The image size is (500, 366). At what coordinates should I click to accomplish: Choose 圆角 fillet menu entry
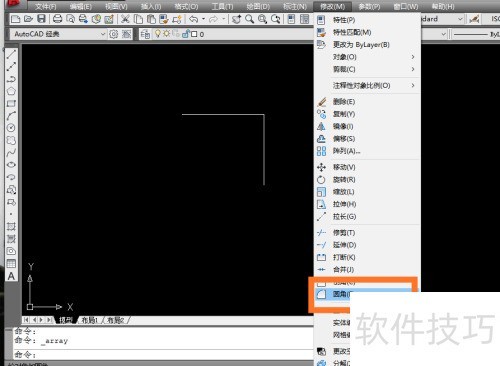pyautogui.click(x=363, y=294)
